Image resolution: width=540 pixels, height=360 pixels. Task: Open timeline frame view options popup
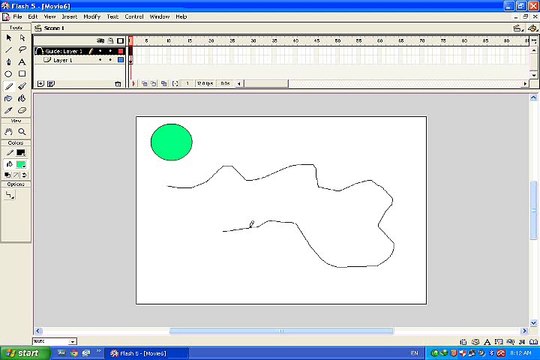pos(534,41)
